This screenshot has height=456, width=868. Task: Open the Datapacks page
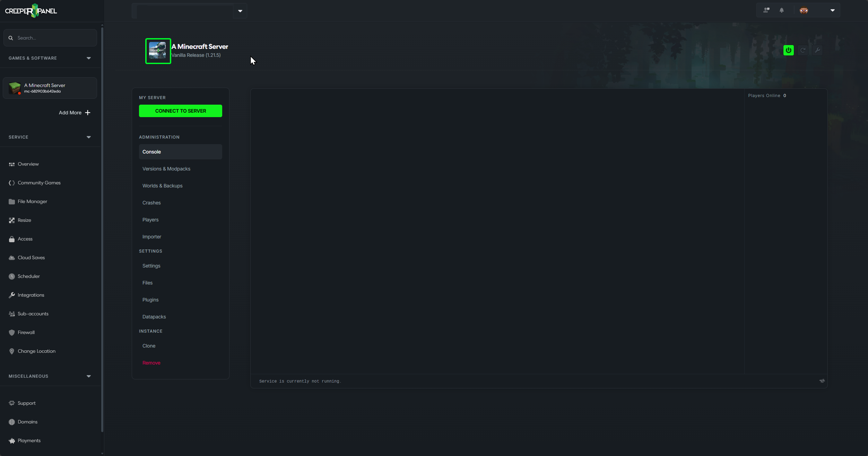pyautogui.click(x=154, y=317)
